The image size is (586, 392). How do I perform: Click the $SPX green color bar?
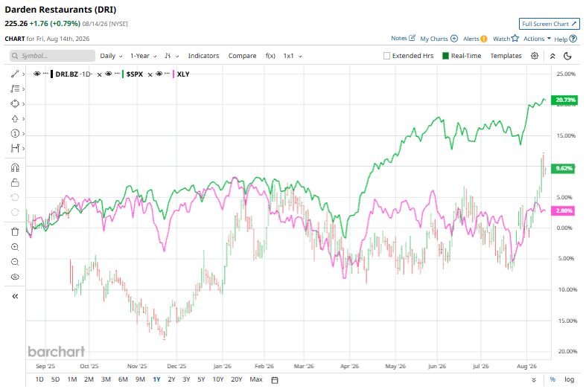pos(123,74)
